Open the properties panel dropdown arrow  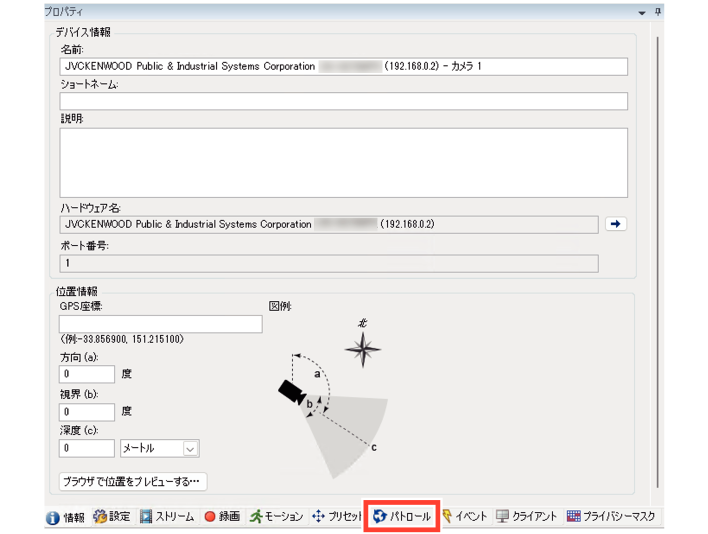[642, 12]
